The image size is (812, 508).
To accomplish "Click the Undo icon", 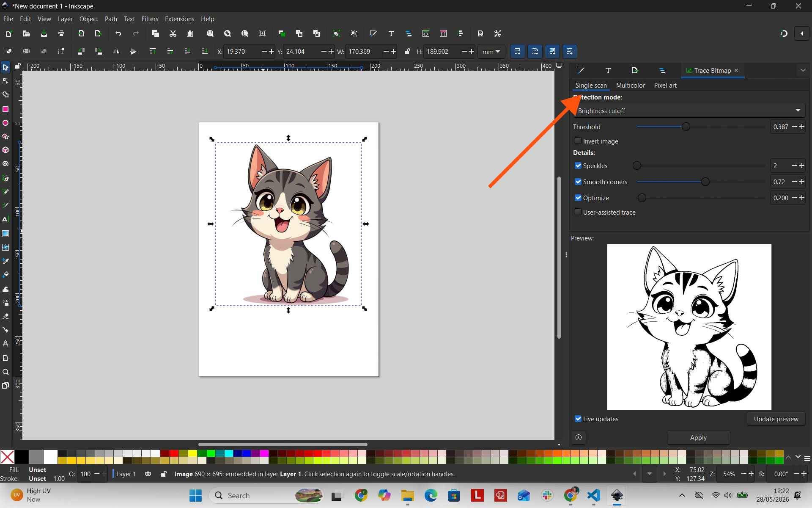I will tap(118, 33).
